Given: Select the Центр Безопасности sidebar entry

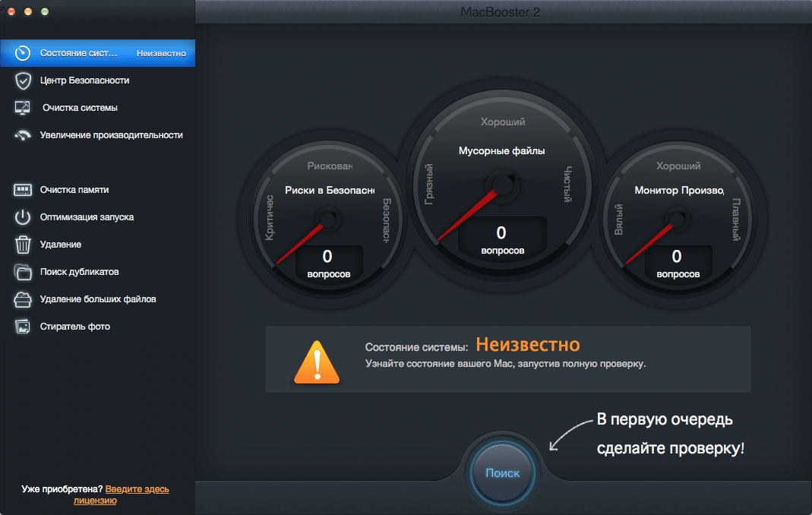Looking at the screenshot, I should (x=84, y=81).
